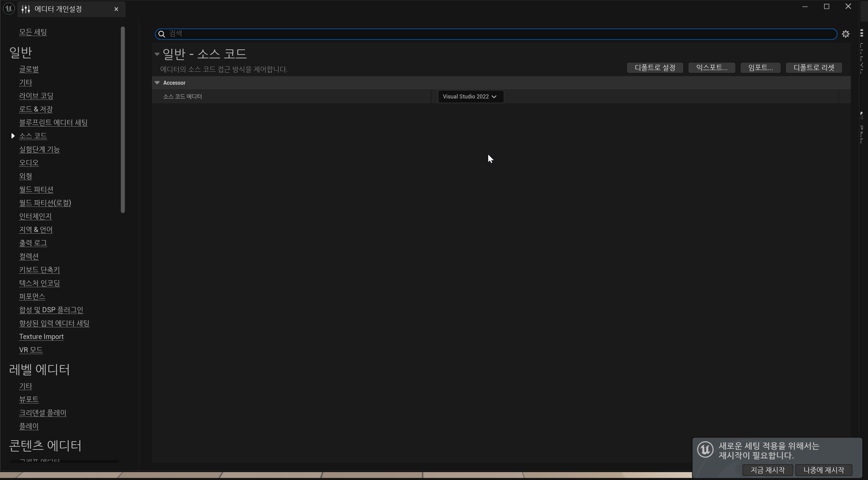Select 모든 세팅 in the sidebar
This screenshot has width=868, height=480.
pyautogui.click(x=33, y=32)
